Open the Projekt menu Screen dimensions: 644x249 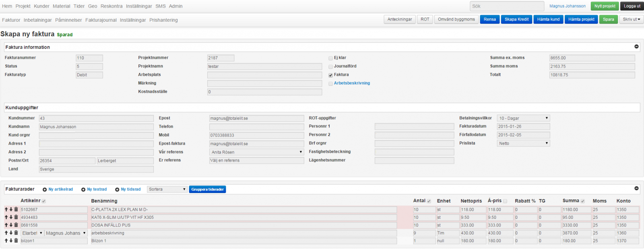tap(23, 6)
